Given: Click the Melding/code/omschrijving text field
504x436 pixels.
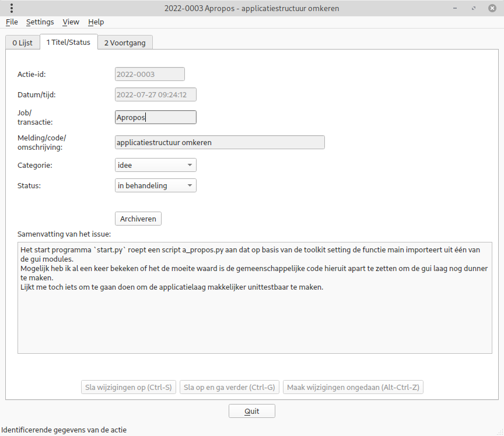Looking at the screenshot, I should (219, 142).
